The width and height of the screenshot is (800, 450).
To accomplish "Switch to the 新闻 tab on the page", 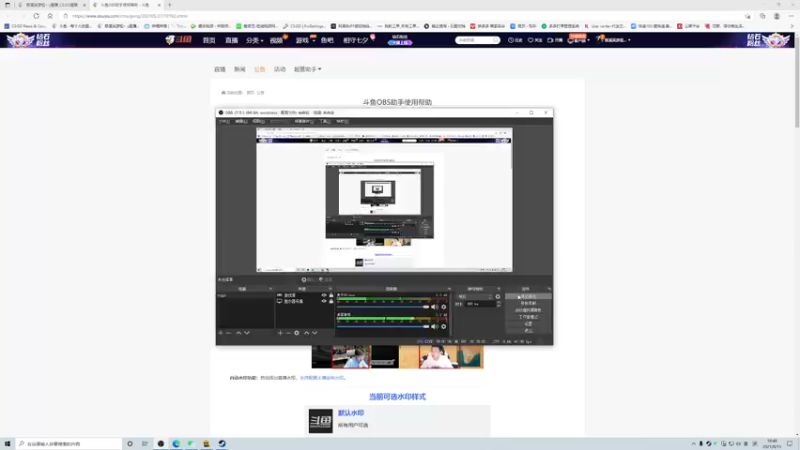I will tap(240, 69).
